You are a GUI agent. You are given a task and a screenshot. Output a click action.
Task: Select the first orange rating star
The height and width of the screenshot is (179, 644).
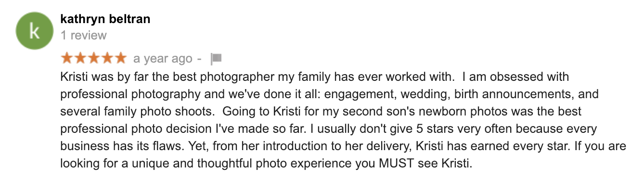point(67,58)
